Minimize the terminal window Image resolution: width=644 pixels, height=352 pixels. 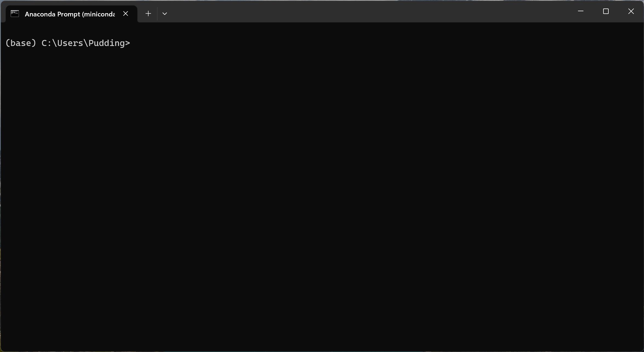click(x=580, y=11)
